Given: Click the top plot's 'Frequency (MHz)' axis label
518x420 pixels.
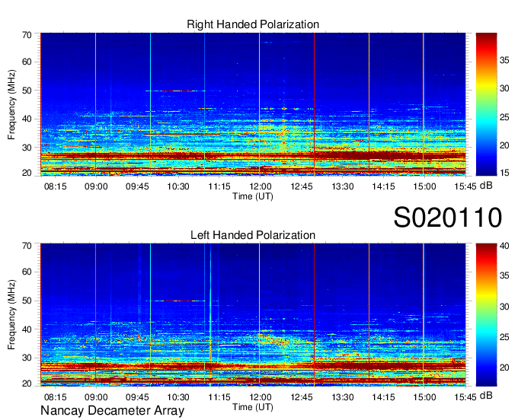Looking at the screenshot, I should coord(11,104).
